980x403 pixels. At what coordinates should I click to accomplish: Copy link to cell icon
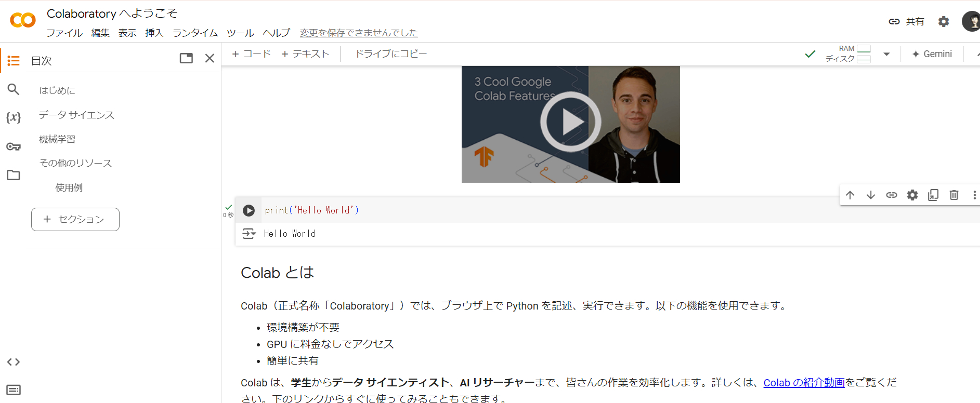[x=892, y=195]
